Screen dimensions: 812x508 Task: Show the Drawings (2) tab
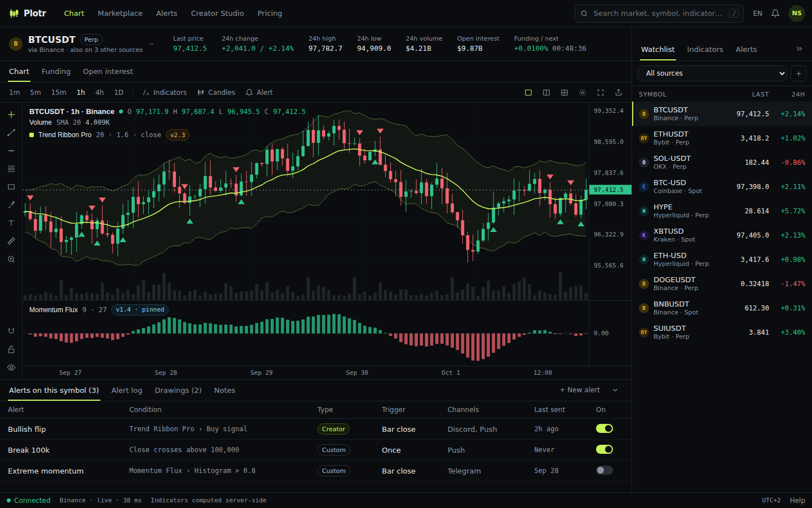(178, 391)
